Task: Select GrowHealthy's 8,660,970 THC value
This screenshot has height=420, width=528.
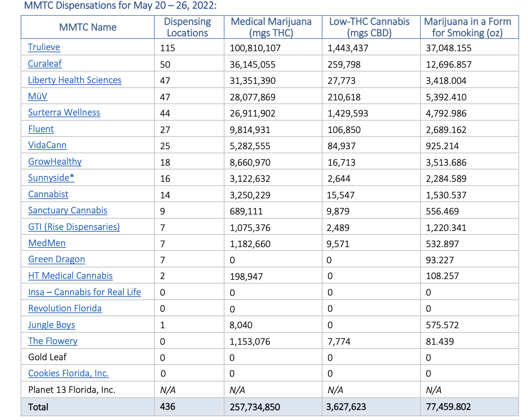Action: click(250, 163)
